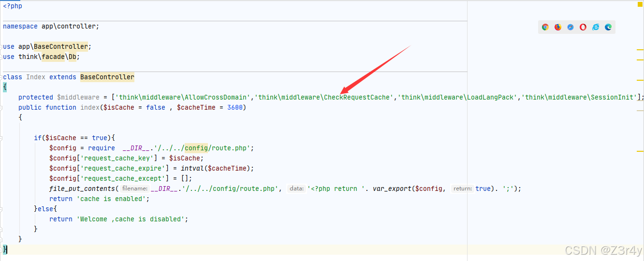Collapse the use imports fold marker
The width and height of the screenshot is (644, 261).
[x=1, y=47]
